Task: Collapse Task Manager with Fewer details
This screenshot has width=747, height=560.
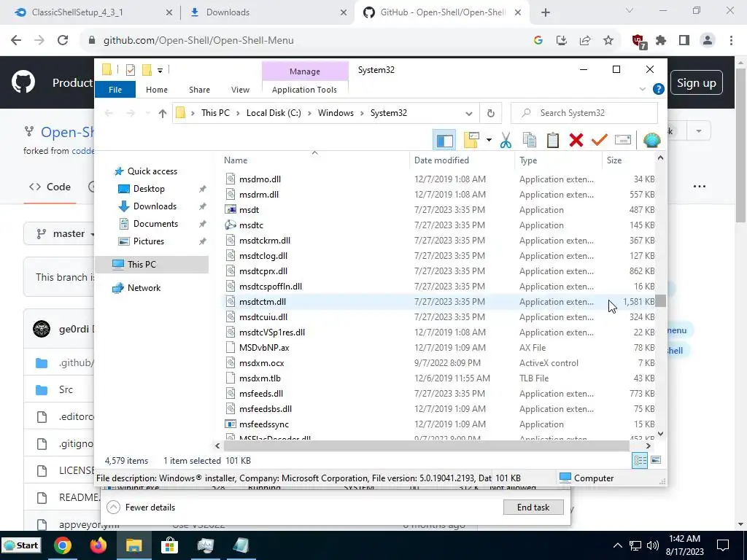Action: pyautogui.click(x=141, y=507)
